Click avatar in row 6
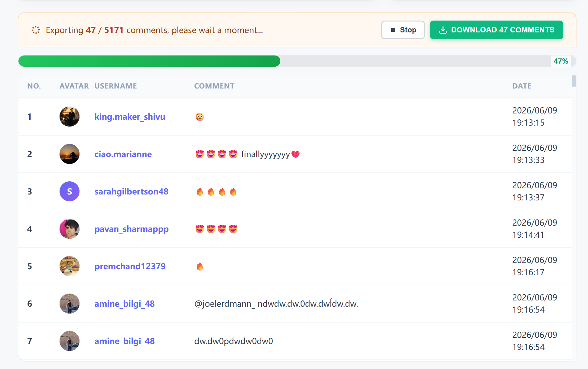Viewport: 588px width, 369px height. [x=70, y=304]
